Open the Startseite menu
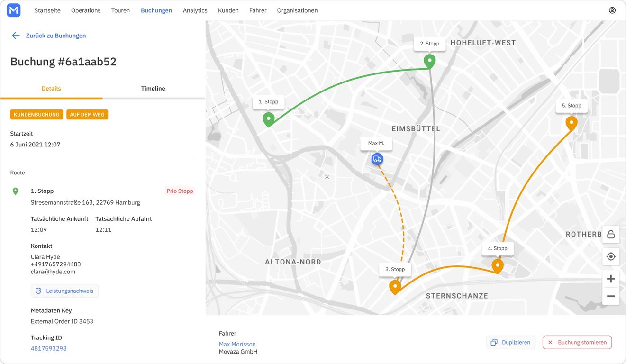This screenshot has height=364, width=626. pos(47,10)
